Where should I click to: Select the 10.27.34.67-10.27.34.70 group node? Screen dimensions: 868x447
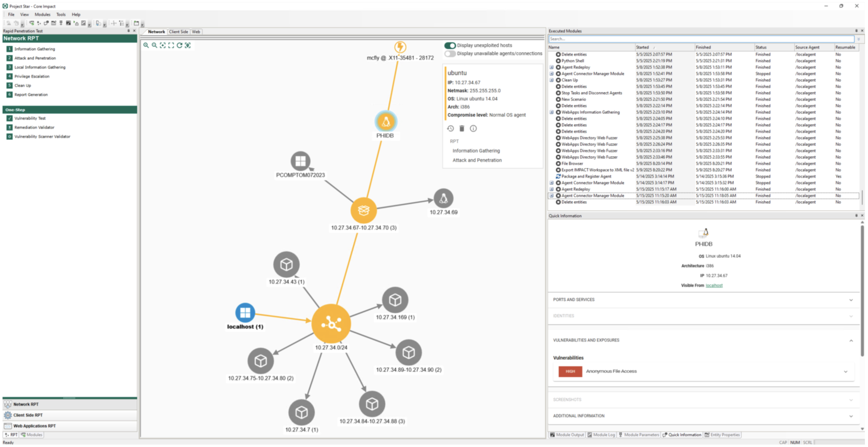point(364,211)
